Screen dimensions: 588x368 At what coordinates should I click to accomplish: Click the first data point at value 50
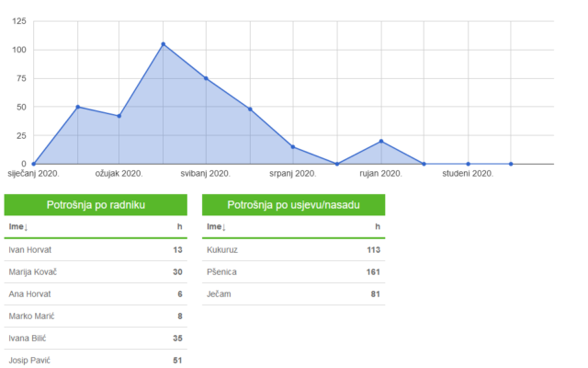coord(78,107)
